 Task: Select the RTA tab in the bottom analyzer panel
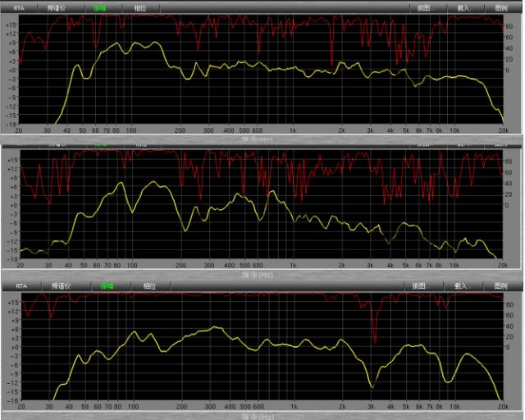(x=21, y=286)
